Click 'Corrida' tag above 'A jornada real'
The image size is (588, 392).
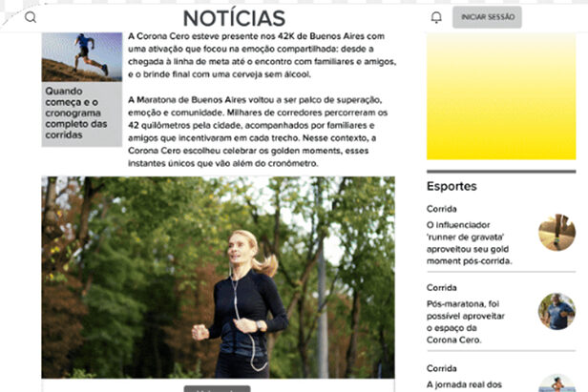pyautogui.click(x=441, y=368)
